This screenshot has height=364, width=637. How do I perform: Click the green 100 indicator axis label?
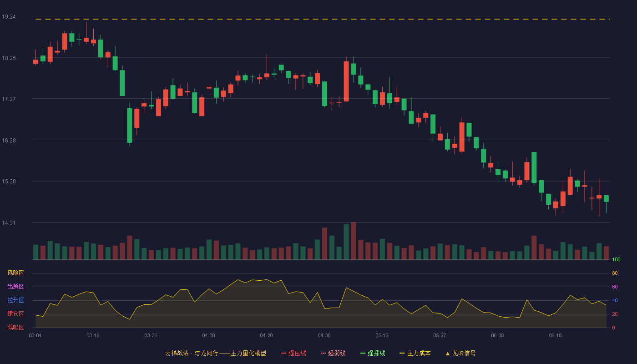pyautogui.click(x=616, y=260)
